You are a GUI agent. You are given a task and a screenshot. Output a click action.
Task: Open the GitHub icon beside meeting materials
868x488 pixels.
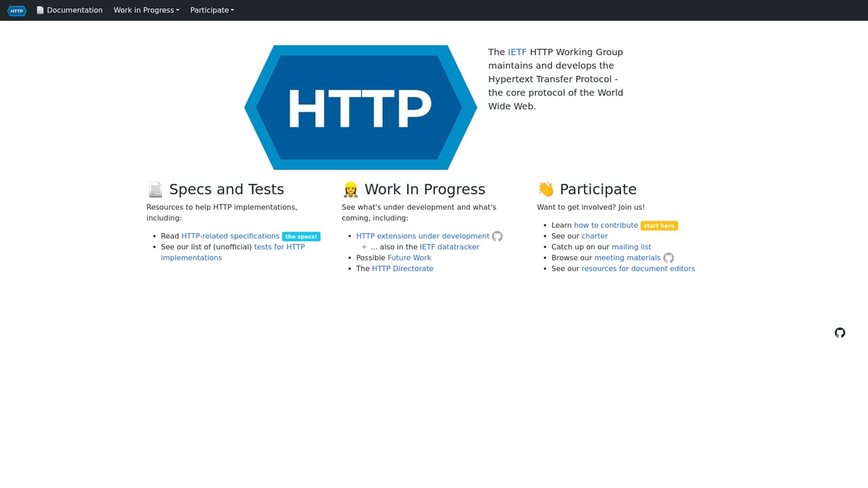(x=669, y=258)
